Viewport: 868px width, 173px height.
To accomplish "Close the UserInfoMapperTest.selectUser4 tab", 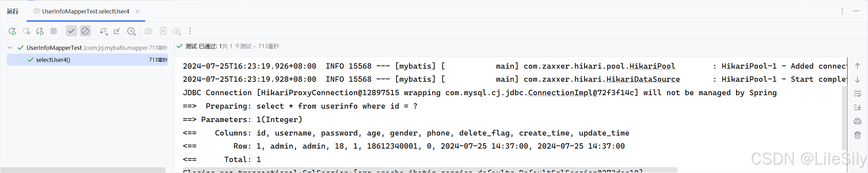I will coord(137,11).
